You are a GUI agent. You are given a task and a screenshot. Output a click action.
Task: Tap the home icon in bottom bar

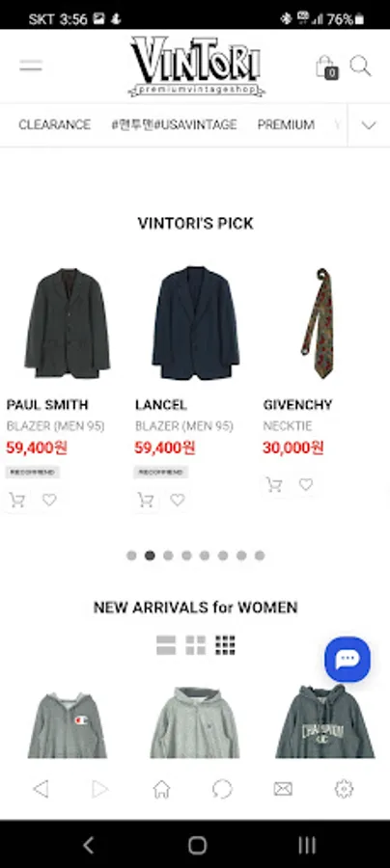[161, 789]
